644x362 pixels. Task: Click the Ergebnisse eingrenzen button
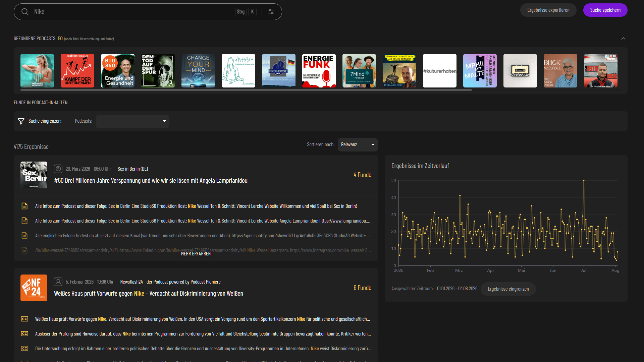point(508,289)
